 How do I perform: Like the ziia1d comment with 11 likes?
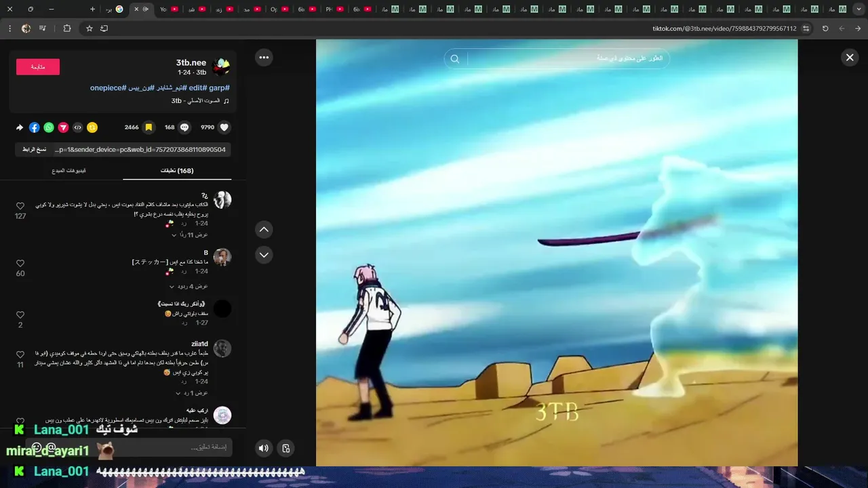[x=20, y=354]
